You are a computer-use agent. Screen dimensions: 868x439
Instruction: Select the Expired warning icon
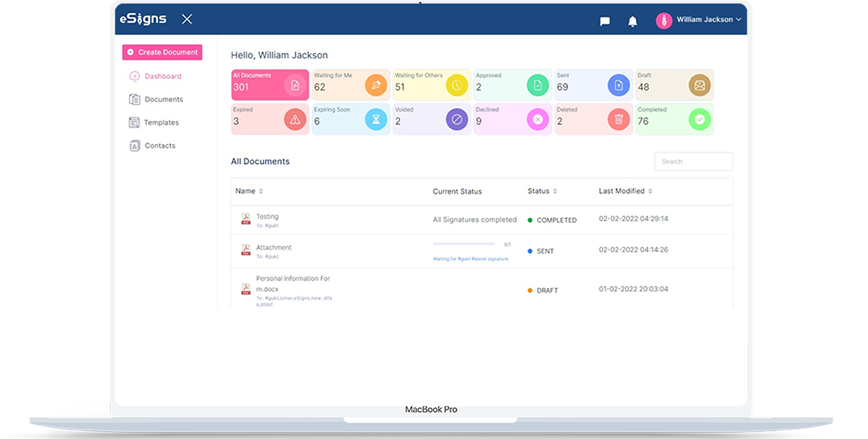point(296,118)
